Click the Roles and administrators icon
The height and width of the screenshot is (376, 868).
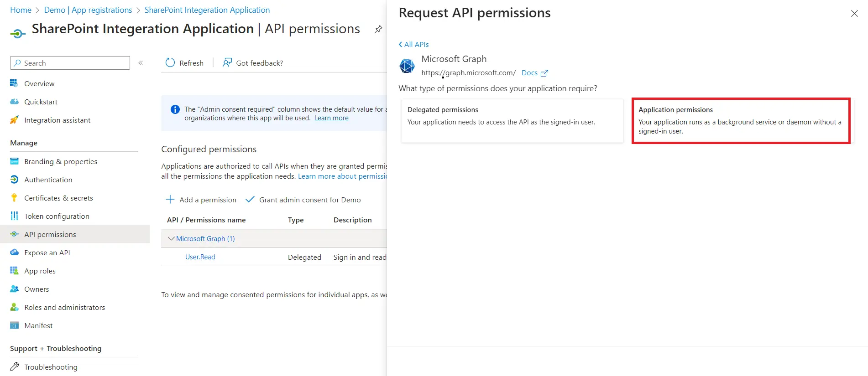pyautogui.click(x=14, y=307)
